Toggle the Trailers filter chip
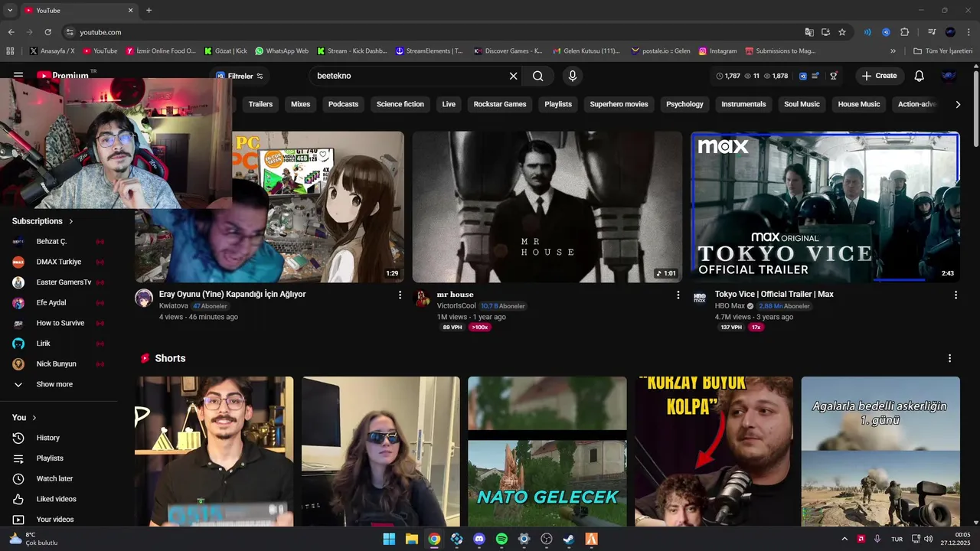 tap(260, 104)
